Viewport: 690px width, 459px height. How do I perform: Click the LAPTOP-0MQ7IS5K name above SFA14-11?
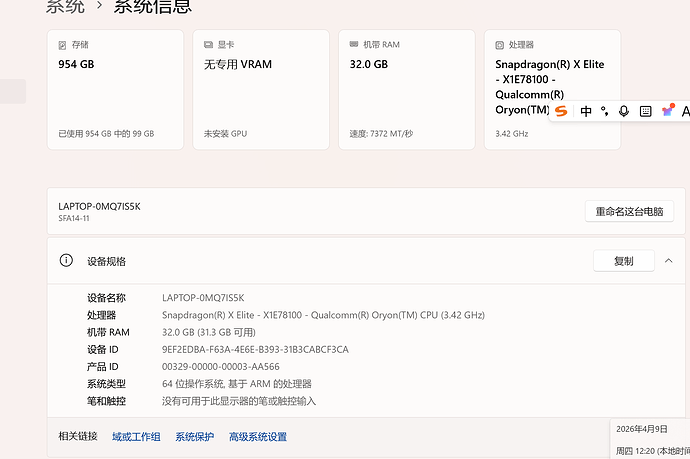(99, 206)
